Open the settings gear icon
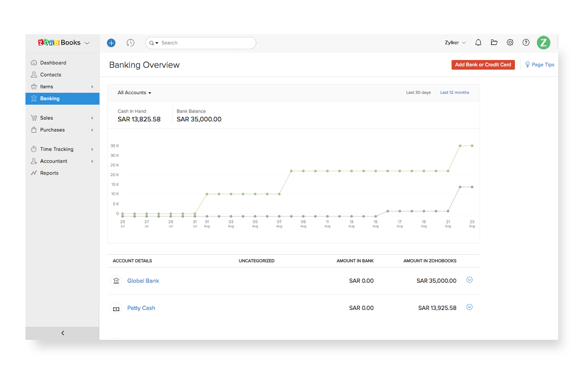 coord(510,43)
